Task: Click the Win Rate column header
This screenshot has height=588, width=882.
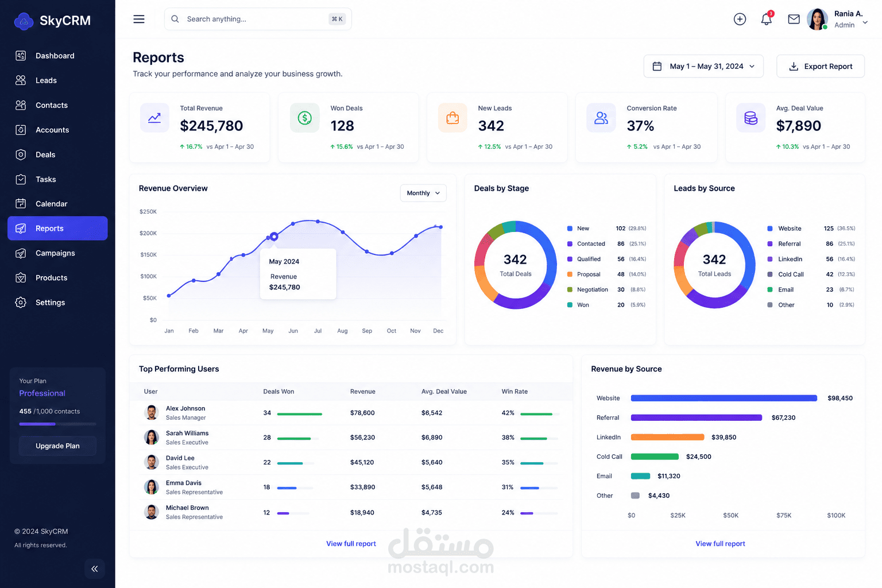Action: pos(514,392)
